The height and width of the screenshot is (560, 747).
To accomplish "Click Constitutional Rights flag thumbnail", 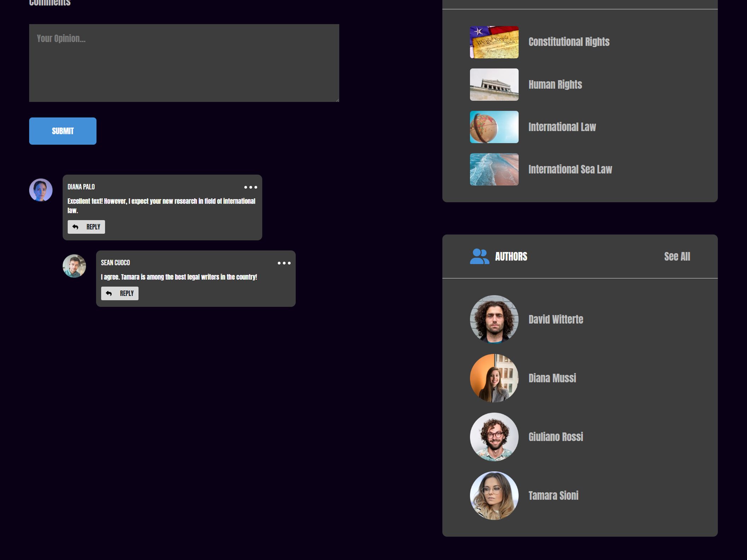I will pos(494,42).
